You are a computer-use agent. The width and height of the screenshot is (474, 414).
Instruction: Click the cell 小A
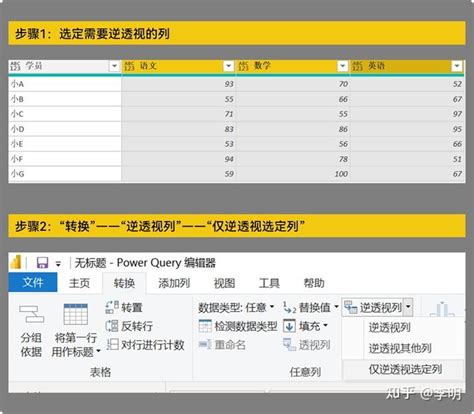[x=65, y=84]
